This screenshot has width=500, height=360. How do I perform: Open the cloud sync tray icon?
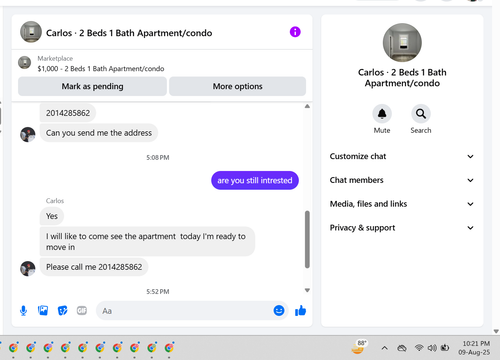[402, 348]
